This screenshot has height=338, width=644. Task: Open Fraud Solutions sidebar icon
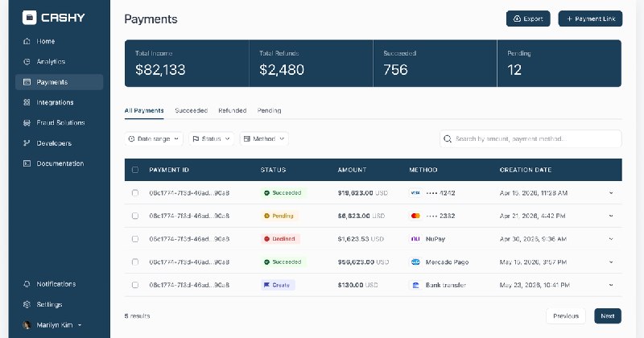27,123
